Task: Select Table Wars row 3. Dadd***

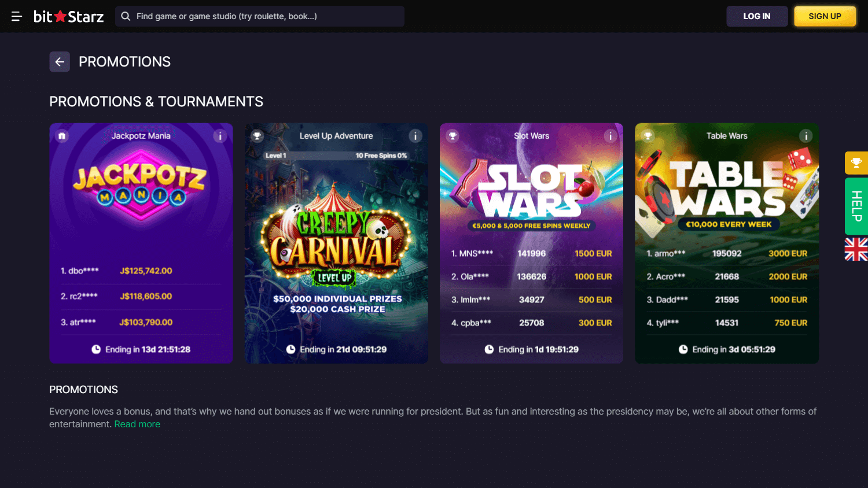Action: pyautogui.click(x=727, y=300)
